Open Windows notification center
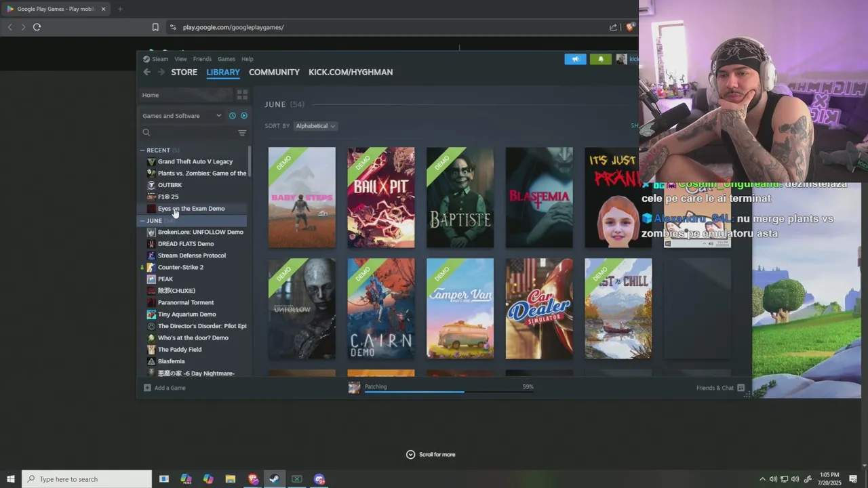 (x=853, y=479)
